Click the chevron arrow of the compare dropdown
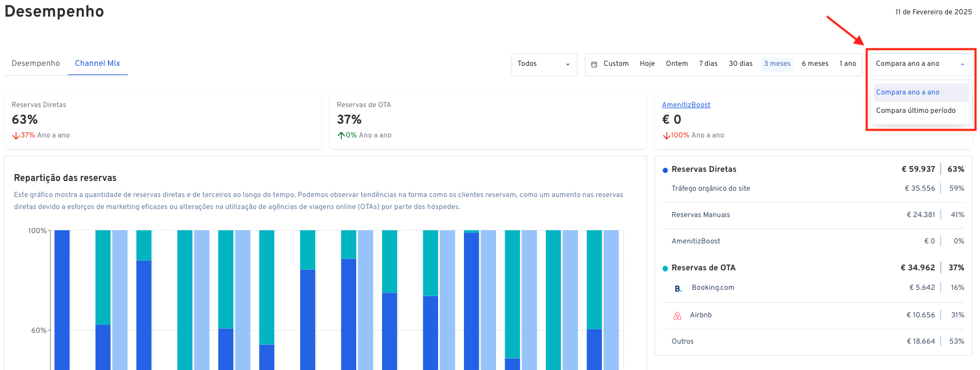The height and width of the screenshot is (370, 980). (x=962, y=64)
